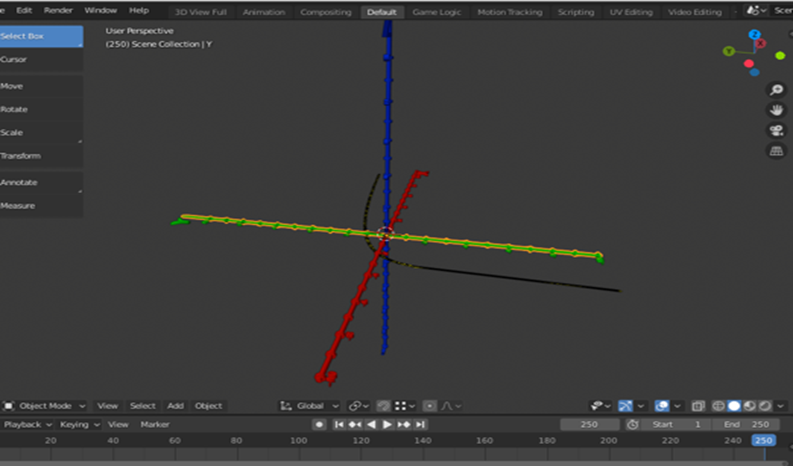The image size is (793, 466).
Task: Switch perspective/orthographic with grid icon
Action: point(775,151)
